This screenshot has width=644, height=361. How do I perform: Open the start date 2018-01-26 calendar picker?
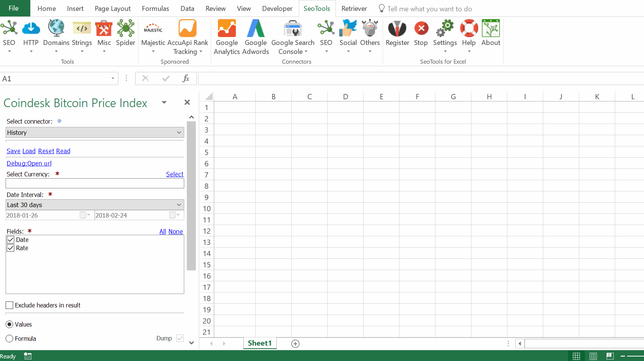tap(85, 215)
